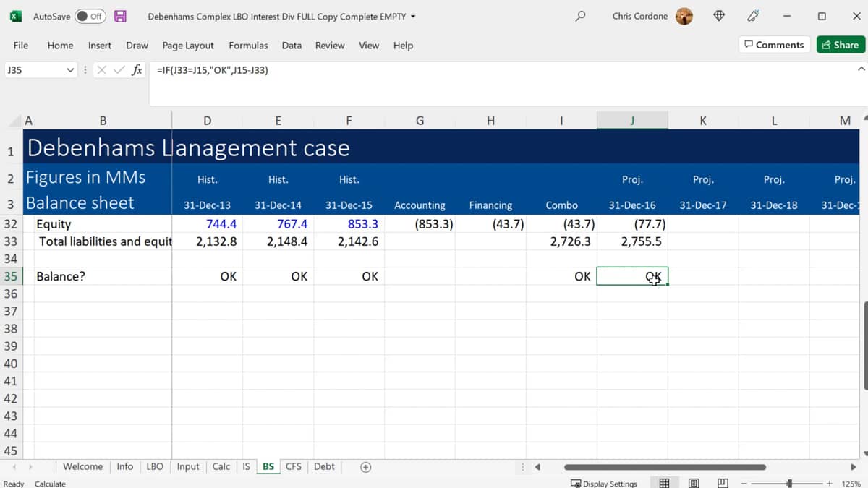Switch to the Home ribbon tab
The image size is (868, 488).
[60, 45]
